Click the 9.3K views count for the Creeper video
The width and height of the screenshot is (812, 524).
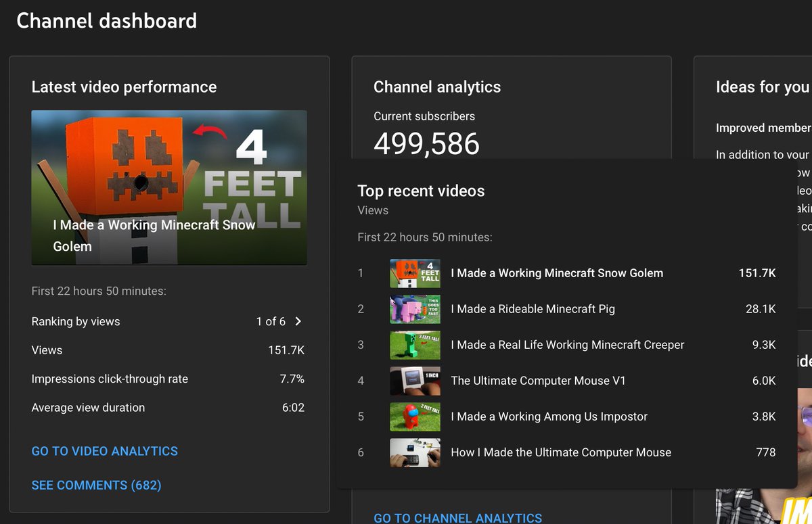(x=764, y=345)
